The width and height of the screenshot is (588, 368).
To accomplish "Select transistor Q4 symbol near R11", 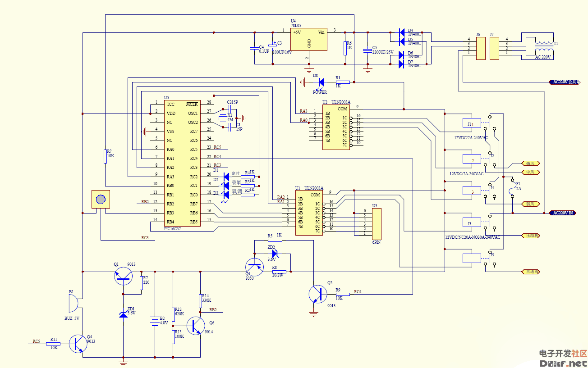I will [x=78, y=344].
